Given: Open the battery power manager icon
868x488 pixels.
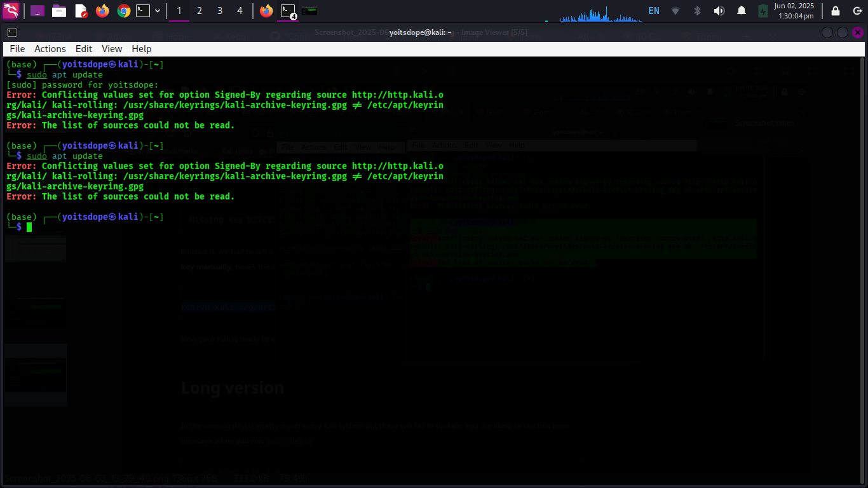Looking at the screenshot, I should click(x=763, y=11).
